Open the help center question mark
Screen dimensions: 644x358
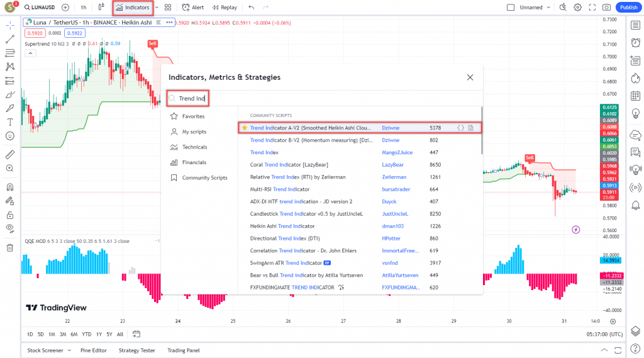(635, 349)
